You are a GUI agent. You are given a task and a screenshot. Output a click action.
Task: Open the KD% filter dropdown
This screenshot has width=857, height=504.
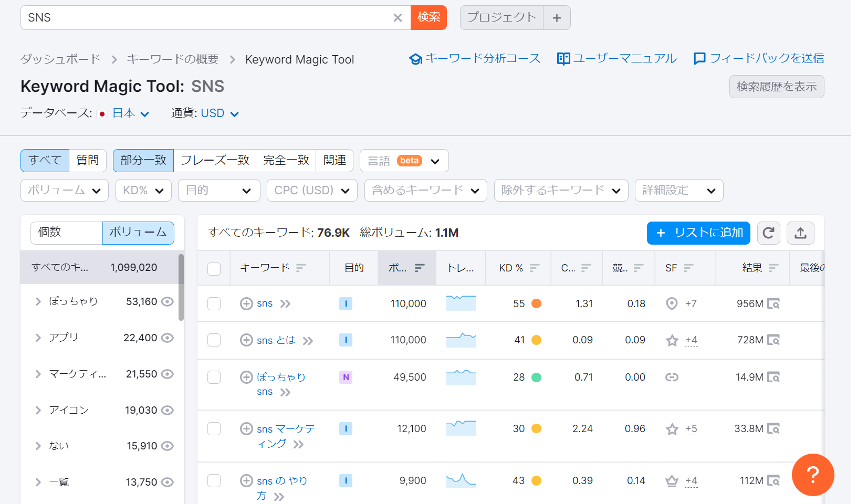pyautogui.click(x=143, y=191)
